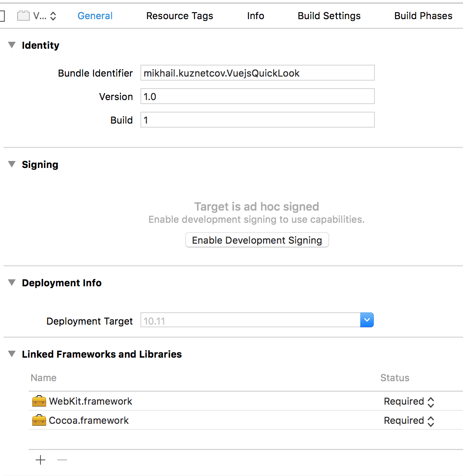
Task: Click the plus icon to add framework
Action: (x=40, y=460)
